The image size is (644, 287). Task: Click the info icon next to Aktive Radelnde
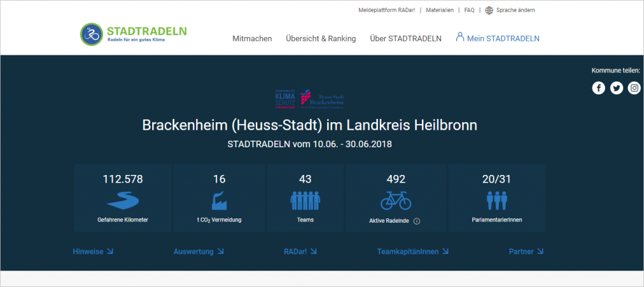[417, 221]
